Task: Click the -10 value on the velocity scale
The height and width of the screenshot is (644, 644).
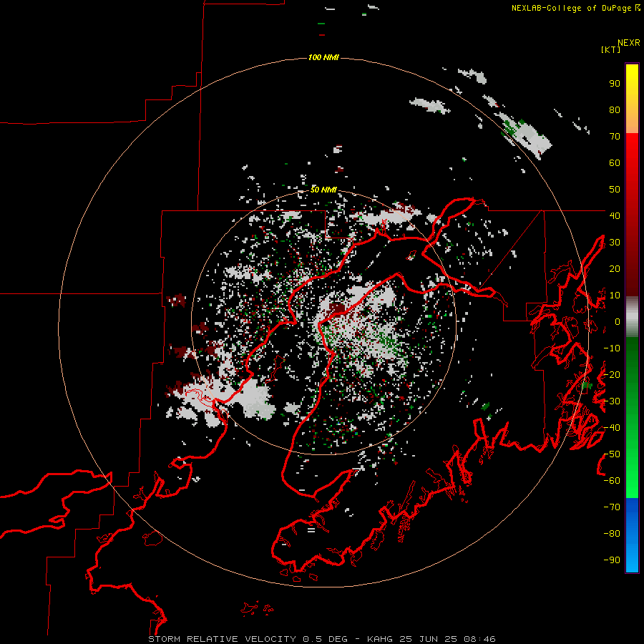Action: coord(612,348)
